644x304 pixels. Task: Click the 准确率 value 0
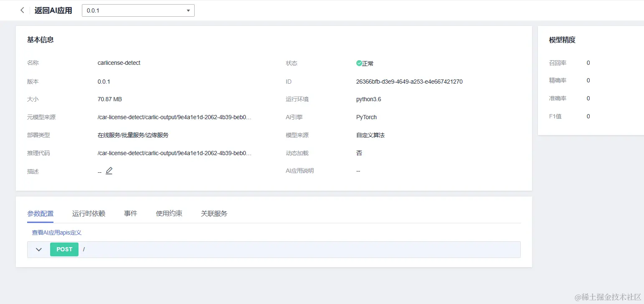[x=588, y=98]
